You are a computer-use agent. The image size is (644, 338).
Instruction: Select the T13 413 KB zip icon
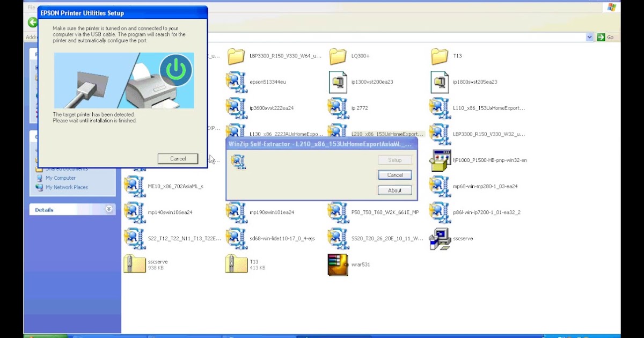(236, 264)
